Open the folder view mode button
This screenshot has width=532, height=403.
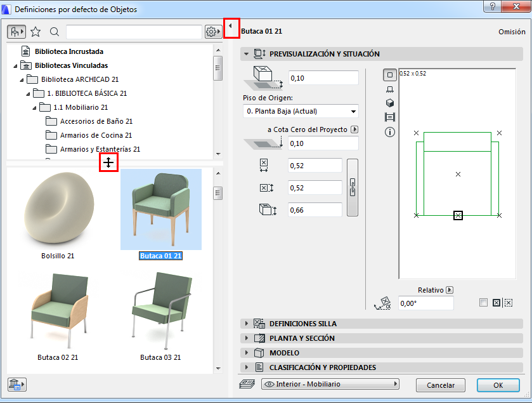coord(16,32)
